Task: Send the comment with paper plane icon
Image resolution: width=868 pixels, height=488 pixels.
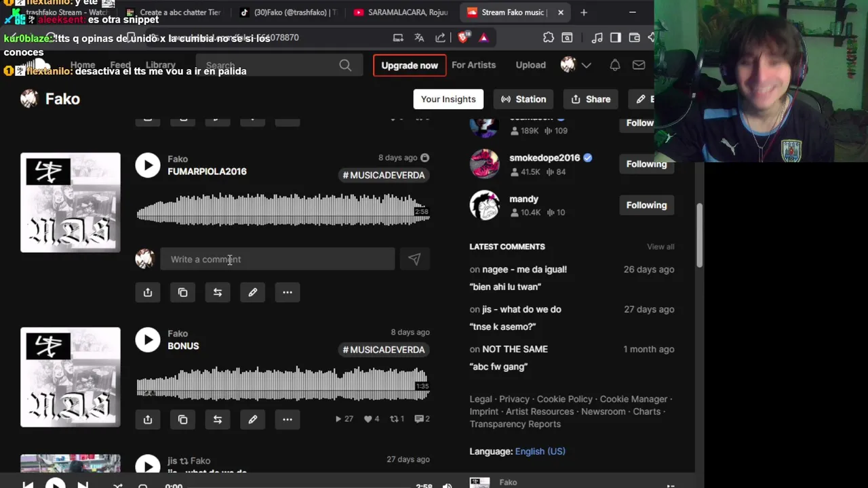Action: click(414, 259)
